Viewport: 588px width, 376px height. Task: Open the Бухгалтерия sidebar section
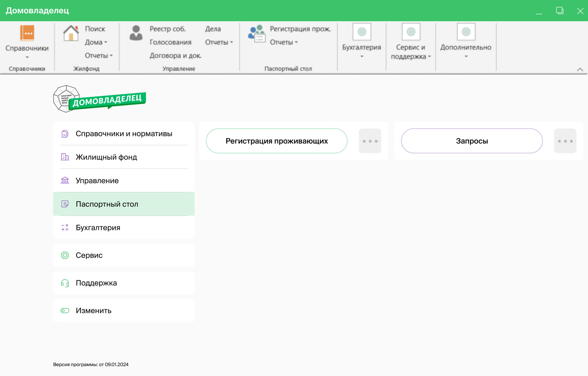tap(98, 227)
